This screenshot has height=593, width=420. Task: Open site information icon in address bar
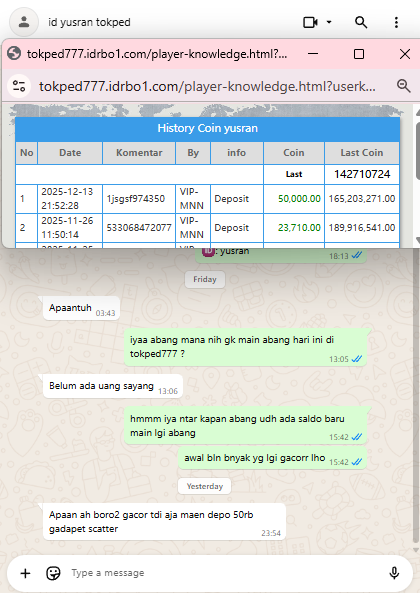[19, 86]
